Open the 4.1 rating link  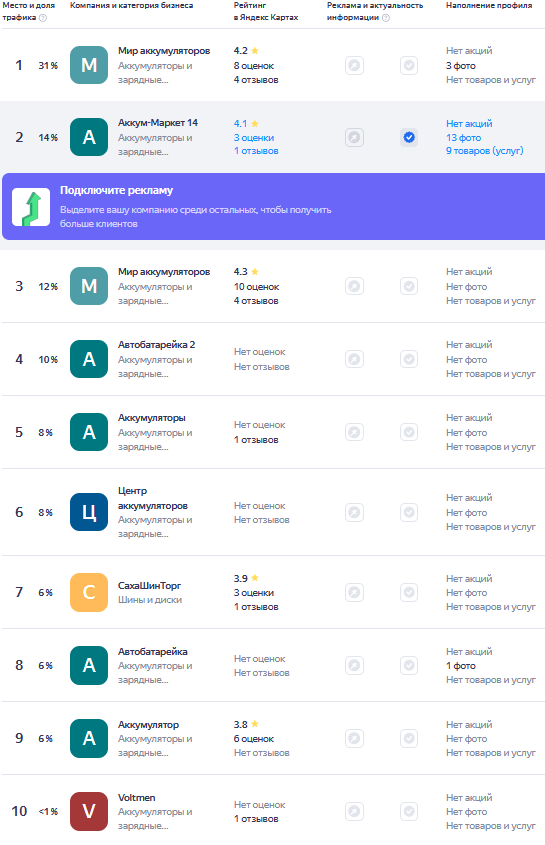pos(240,123)
